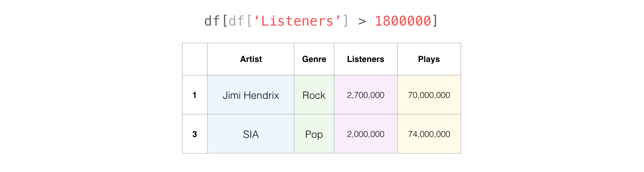Screen dimensions: 644x172
Task: Click the greater-than operator in code
Action: tap(362, 21)
